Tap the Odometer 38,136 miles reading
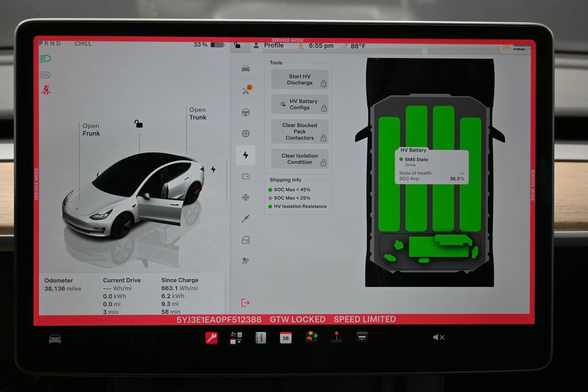Viewport: 588px width, 392px height. pos(63,285)
